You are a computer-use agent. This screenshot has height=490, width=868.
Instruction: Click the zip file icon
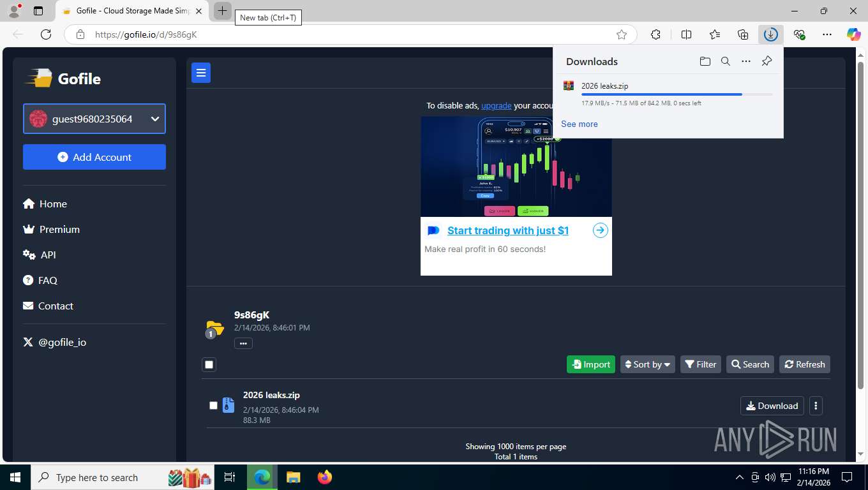click(228, 405)
